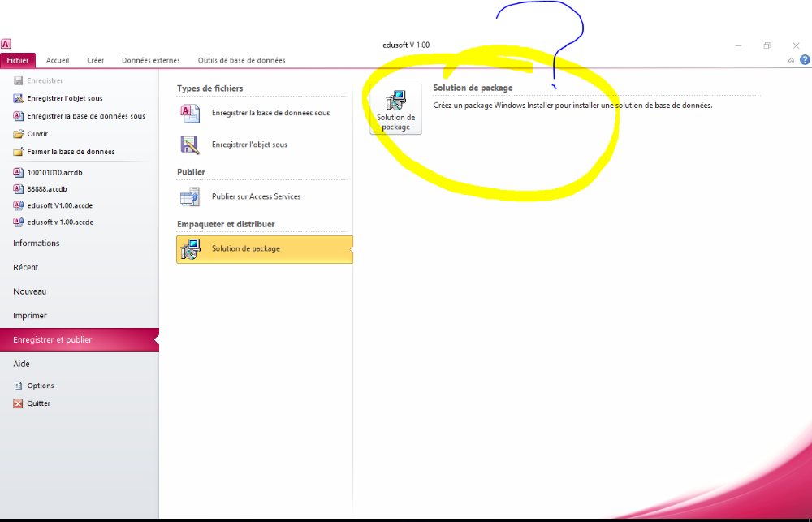Open the Imprimer backstage section

coord(30,316)
